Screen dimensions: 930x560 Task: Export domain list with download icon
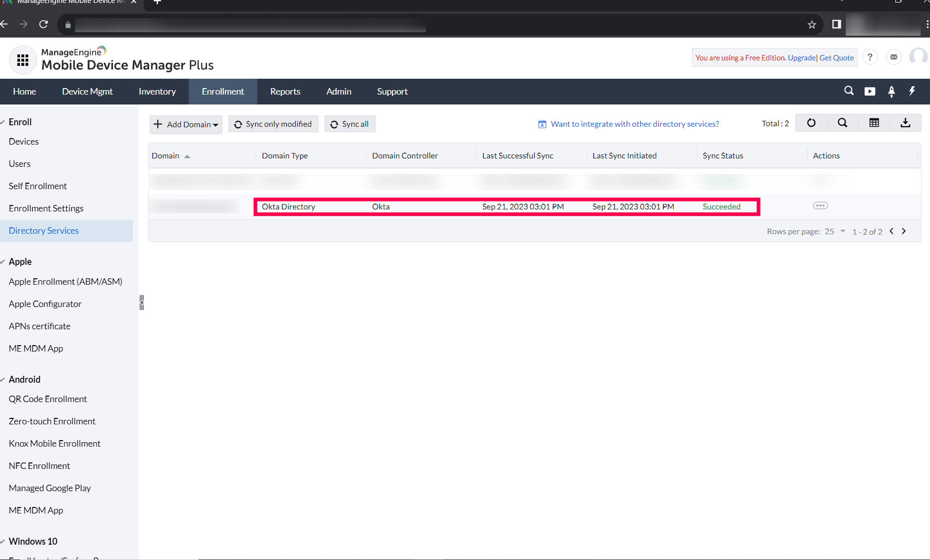(905, 123)
